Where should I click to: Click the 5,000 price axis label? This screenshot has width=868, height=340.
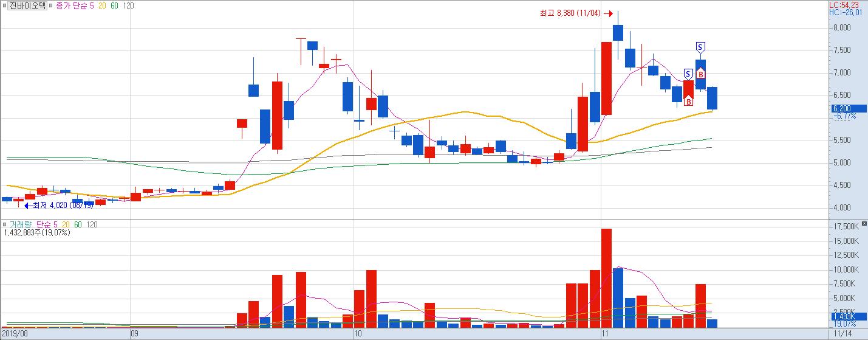click(841, 162)
